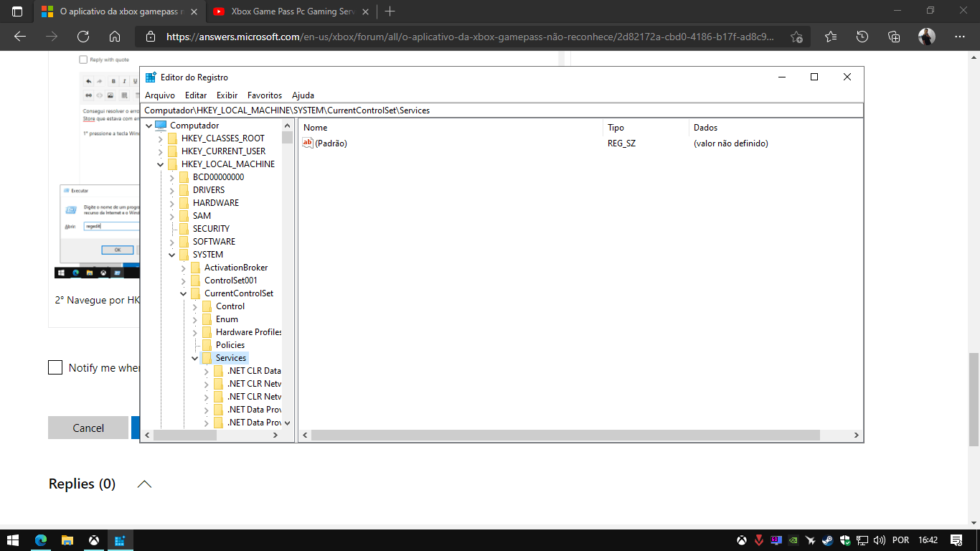Open the notification center
980x551 pixels.
point(956,540)
